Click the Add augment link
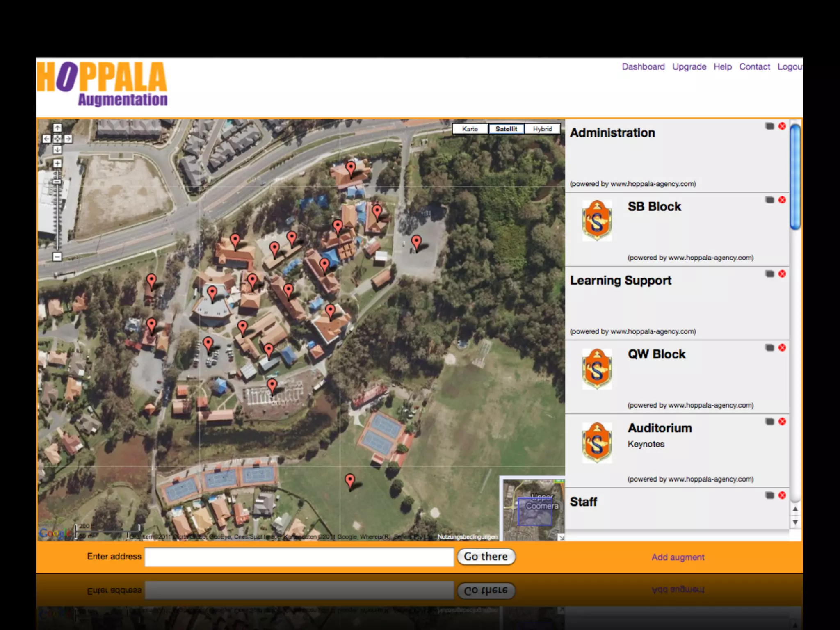The height and width of the screenshot is (630, 840). click(678, 557)
